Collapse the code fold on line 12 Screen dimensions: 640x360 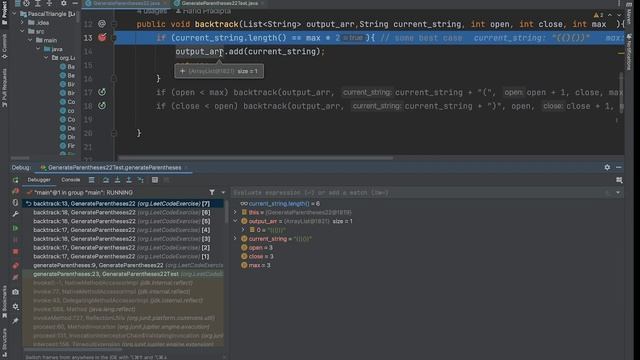114,24
